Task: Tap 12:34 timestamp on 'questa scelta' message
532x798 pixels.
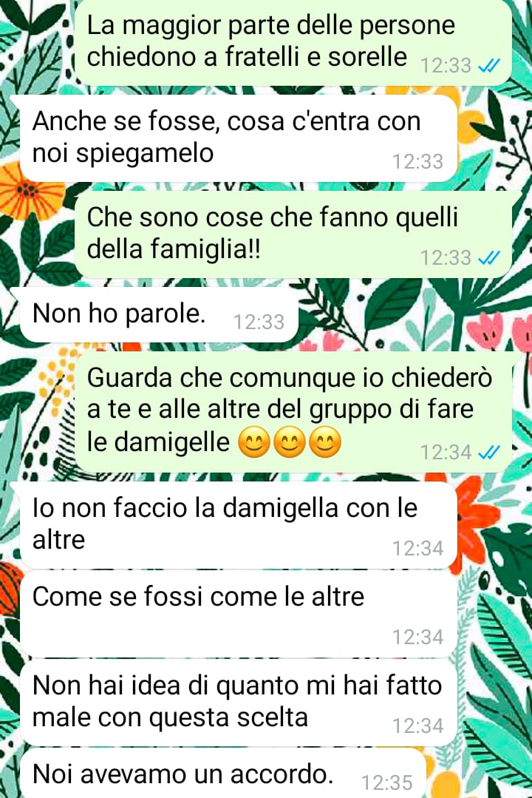Action: [418, 726]
